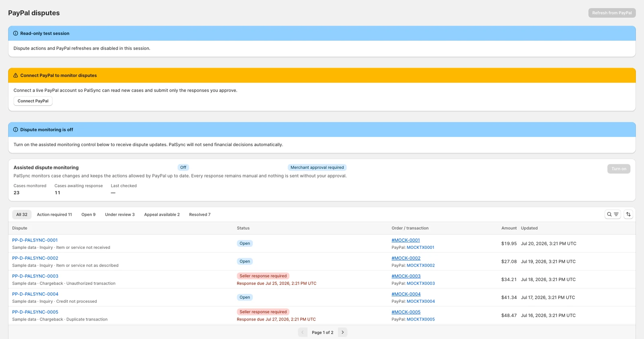Open dispute PP-D-PALSYNC-0003
Viewport: 644px width, 339px height.
click(x=35, y=276)
